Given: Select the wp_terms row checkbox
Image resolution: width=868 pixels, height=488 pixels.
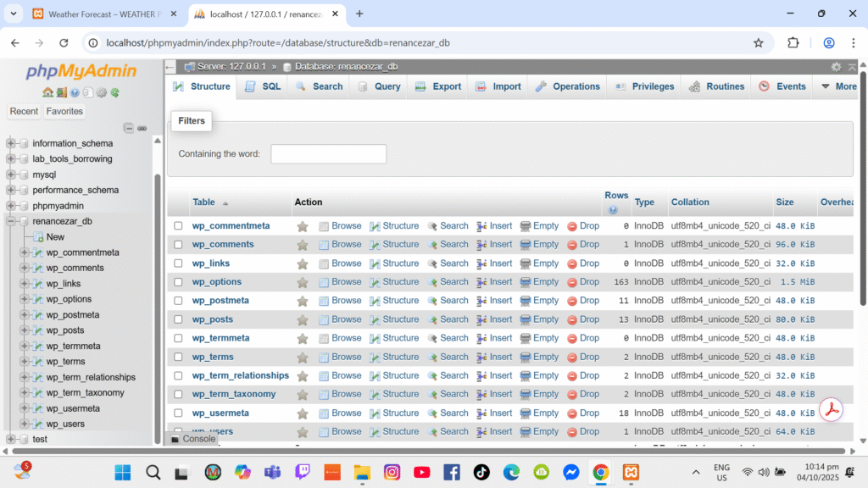Looking at the screenshot, I should point(178,357).
